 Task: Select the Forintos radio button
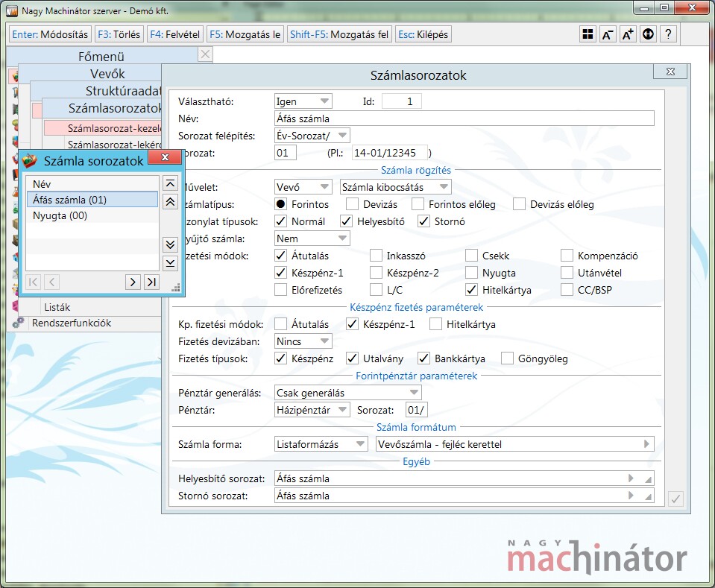(x=281, y=204)
